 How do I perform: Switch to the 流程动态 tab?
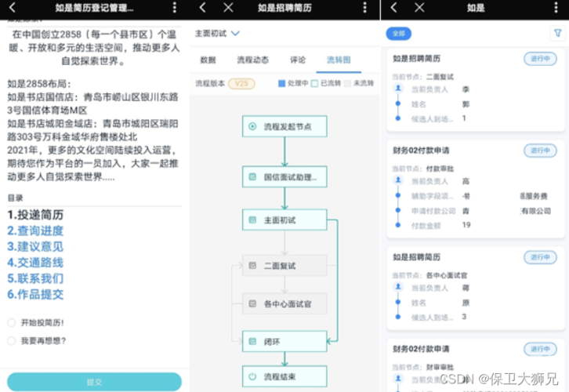point(253,60)
